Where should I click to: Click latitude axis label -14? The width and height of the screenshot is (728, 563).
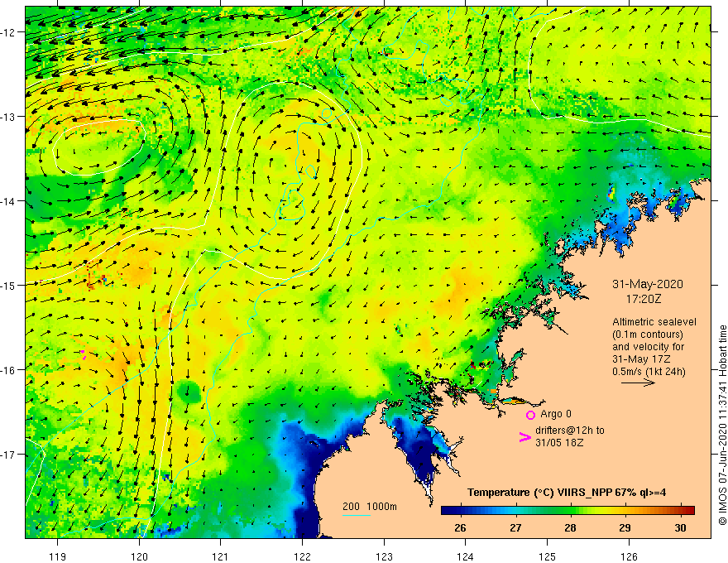point(9,201)
